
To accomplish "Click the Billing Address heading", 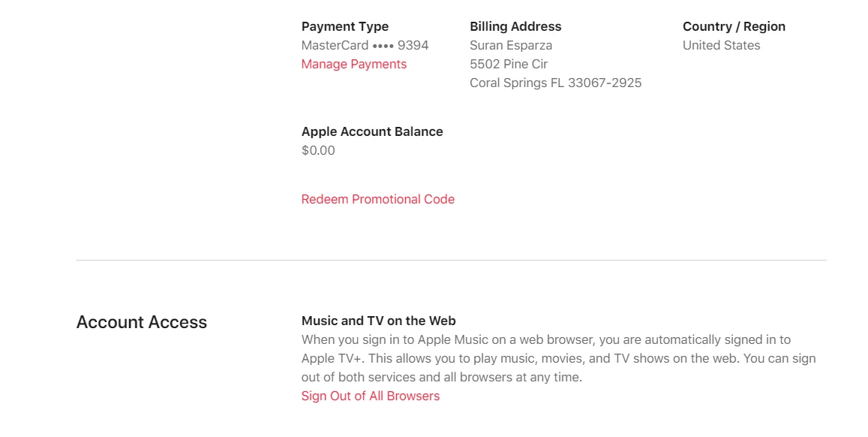I will point(515,26).
